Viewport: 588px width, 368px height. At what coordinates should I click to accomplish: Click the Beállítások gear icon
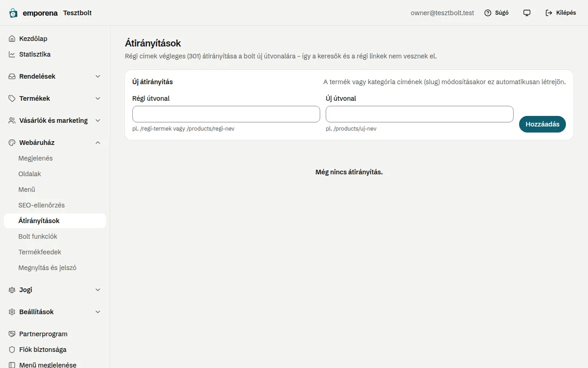pyautogui.click(x=12, y=312)
